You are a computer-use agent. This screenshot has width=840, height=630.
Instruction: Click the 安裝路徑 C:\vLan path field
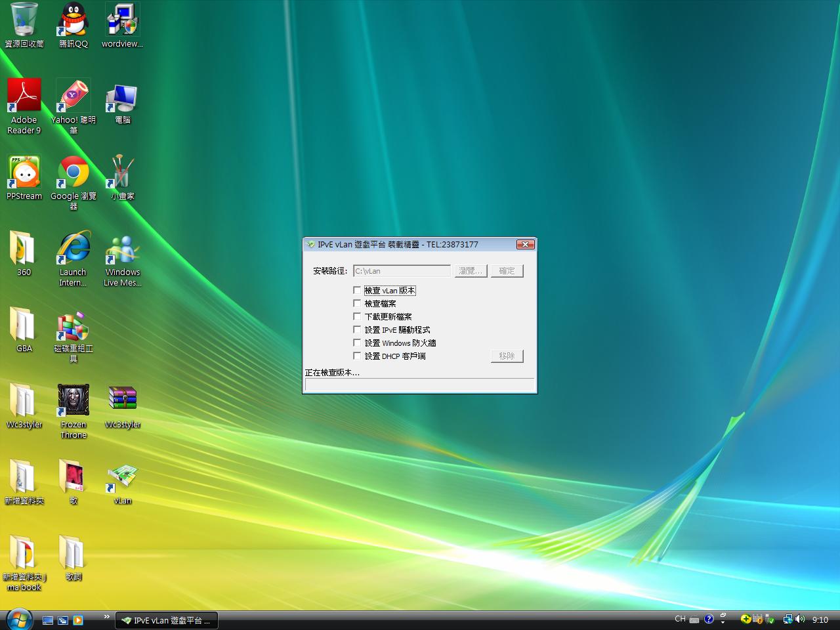pos(402,271)
